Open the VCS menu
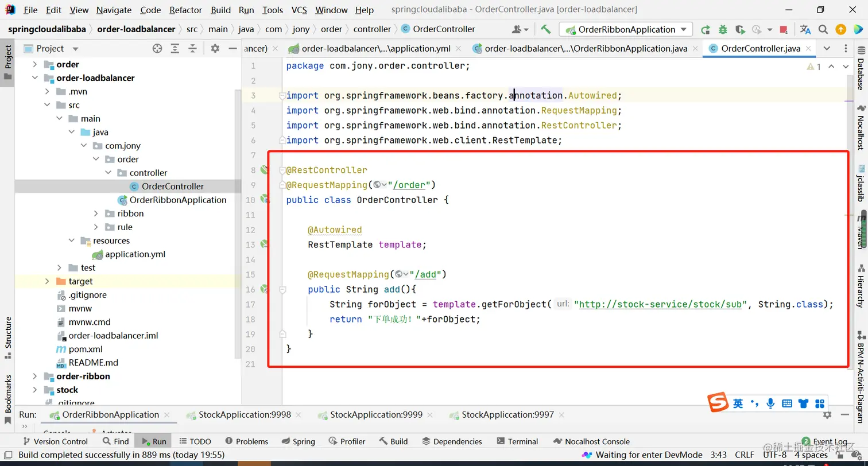The image size is (868, 466). [299, 10]
